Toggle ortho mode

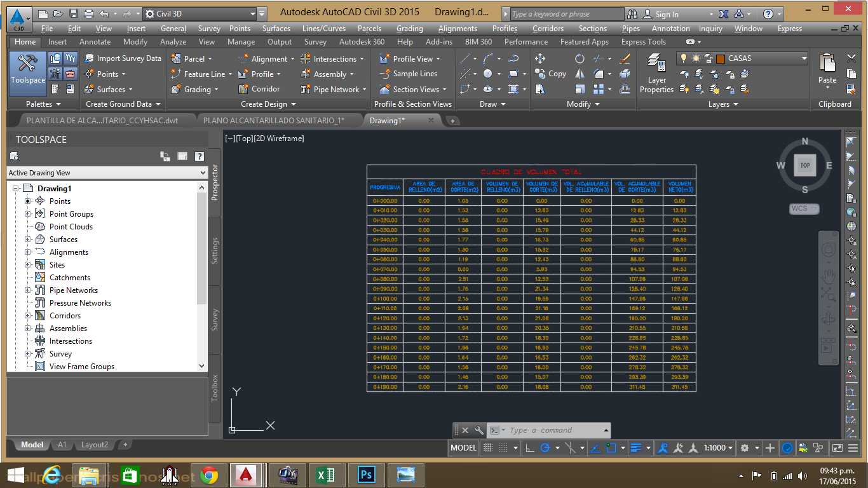pyautogui.click(x=529, y=448)
